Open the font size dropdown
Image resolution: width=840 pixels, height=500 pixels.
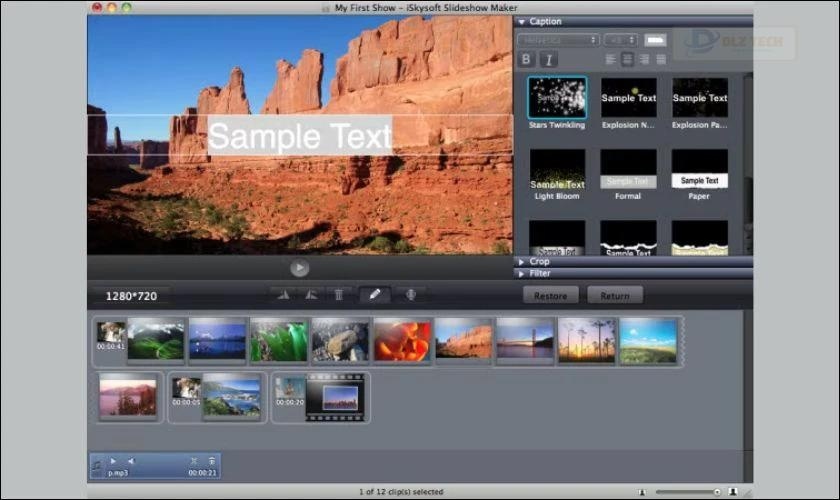[x=621, y=40]
